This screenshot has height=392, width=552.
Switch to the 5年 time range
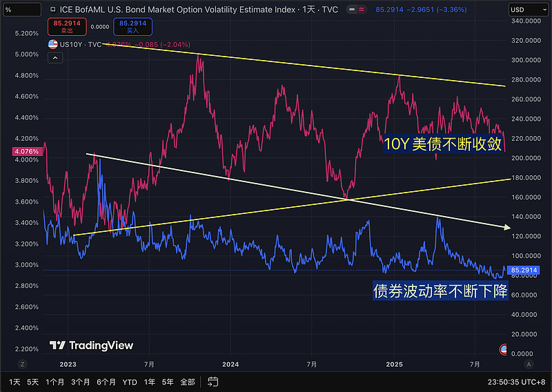[x=168, y=382]
